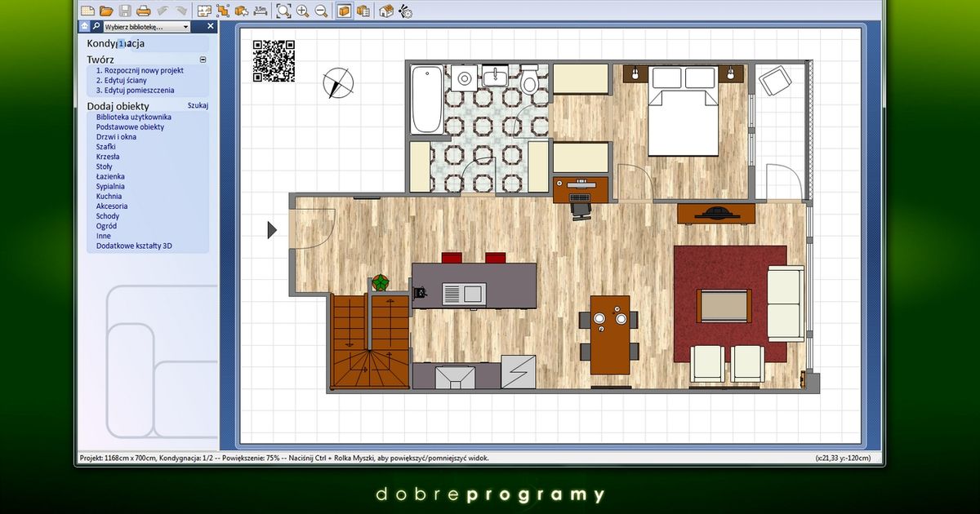This screenshot has width=980, height=514.
Task: Toggle the 2D view box icon
Action: [x=344, y=11]
